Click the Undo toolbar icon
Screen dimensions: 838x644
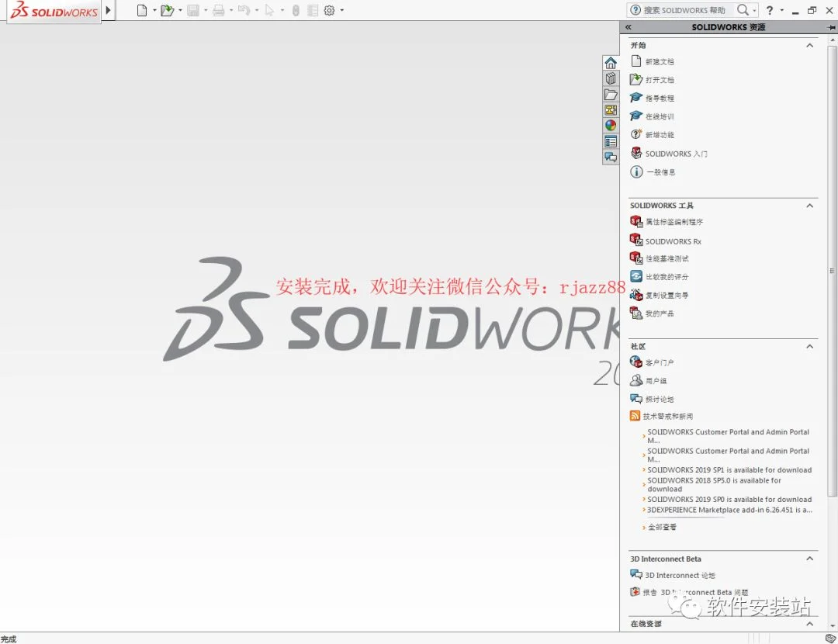[244, 10]
